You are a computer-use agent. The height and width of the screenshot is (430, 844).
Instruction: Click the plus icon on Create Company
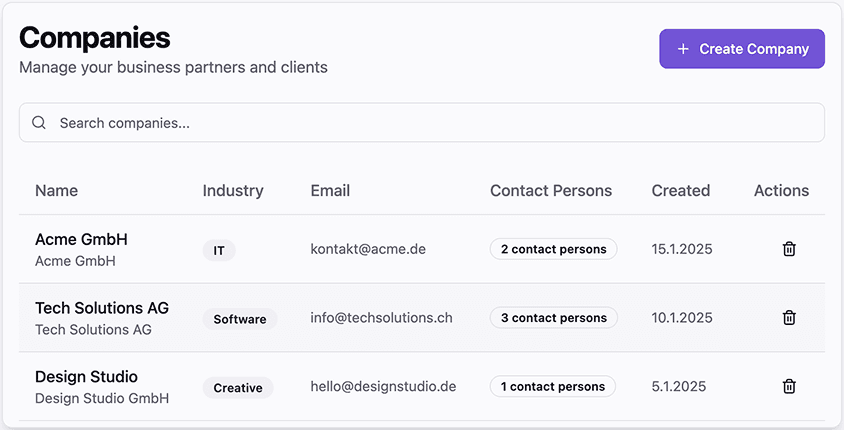click(683, 49)
